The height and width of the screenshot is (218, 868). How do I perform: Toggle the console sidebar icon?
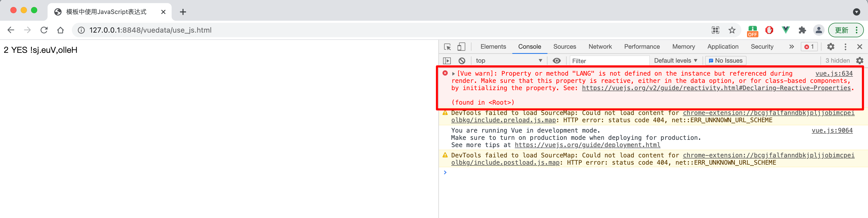(447, 61)
